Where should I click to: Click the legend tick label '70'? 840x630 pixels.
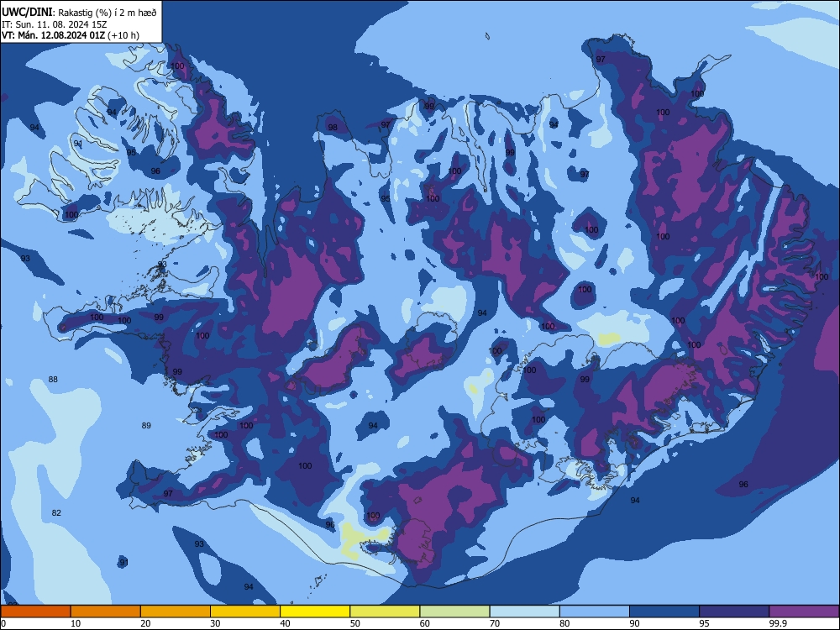click(495, 623)
